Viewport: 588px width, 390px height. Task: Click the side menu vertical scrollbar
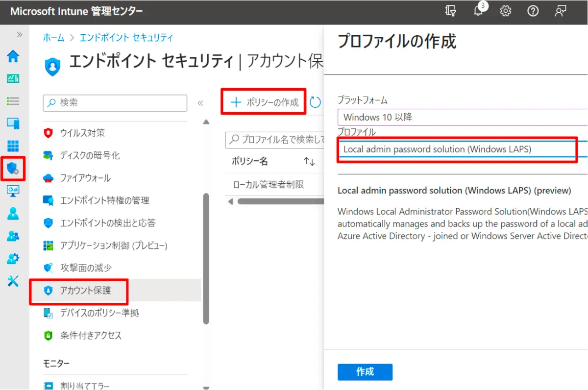tap(206, 259)
